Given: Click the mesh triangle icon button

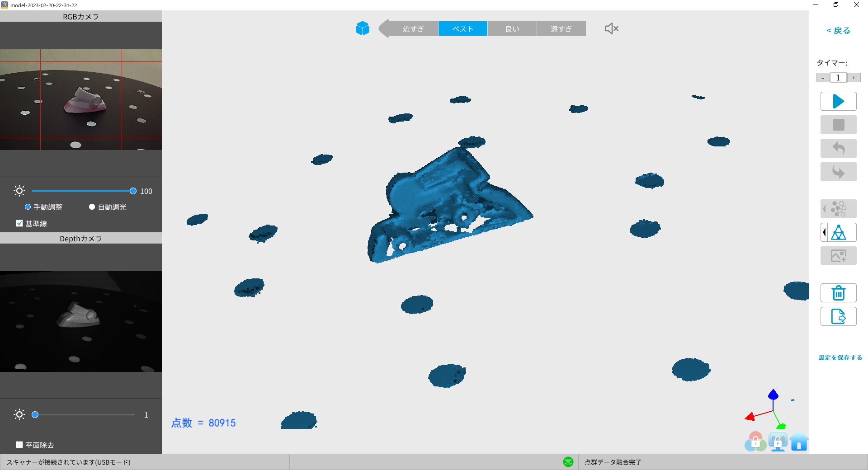Looking at the screenshot, I should point(840,233).
